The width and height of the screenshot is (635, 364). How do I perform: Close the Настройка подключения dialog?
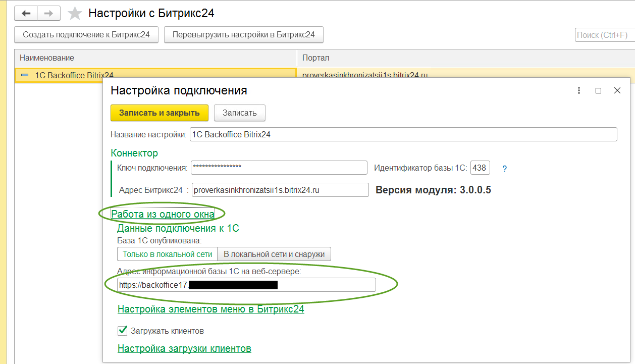click(x=617, y=91)
